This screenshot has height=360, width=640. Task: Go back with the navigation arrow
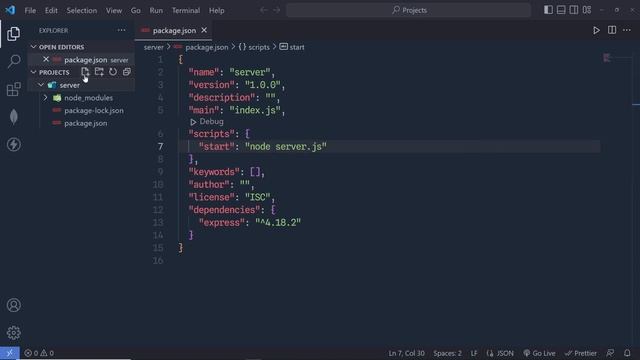(264, 10)
